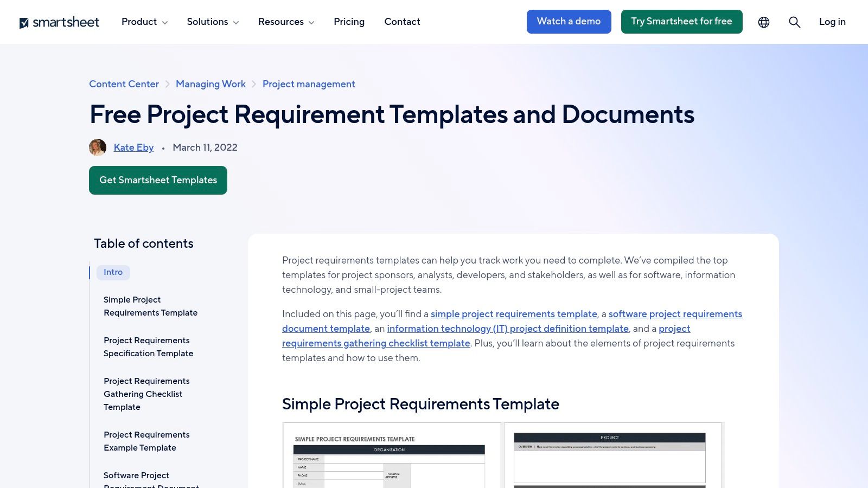Go to Managing Work breadcrumb
Viewport: 868px width, 488px height.
coord(210,84)
